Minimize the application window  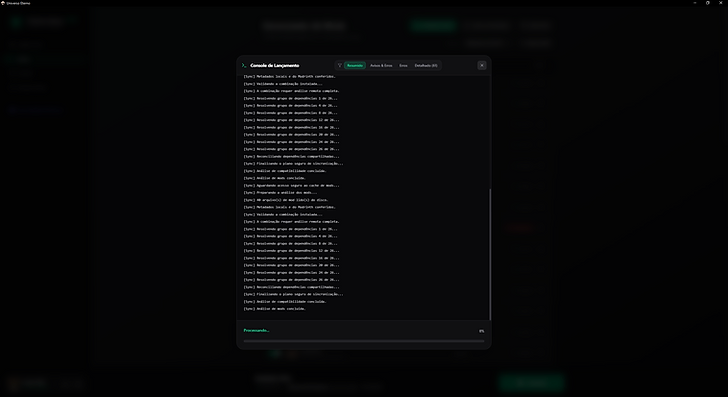click(x=695, y=3)
